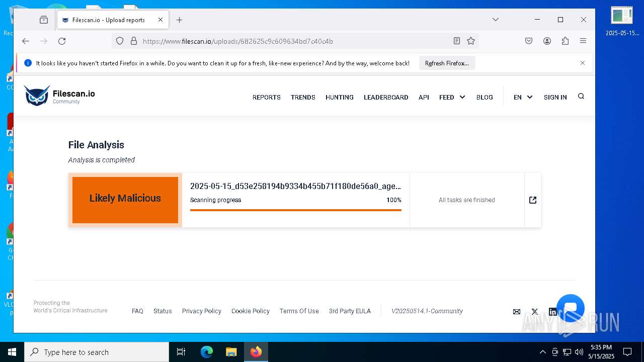Image resolution: width=644 pixels, height=362 pixels.
Task: Toggle reader view icon in address bar
Action: click(x=457, y=41)
